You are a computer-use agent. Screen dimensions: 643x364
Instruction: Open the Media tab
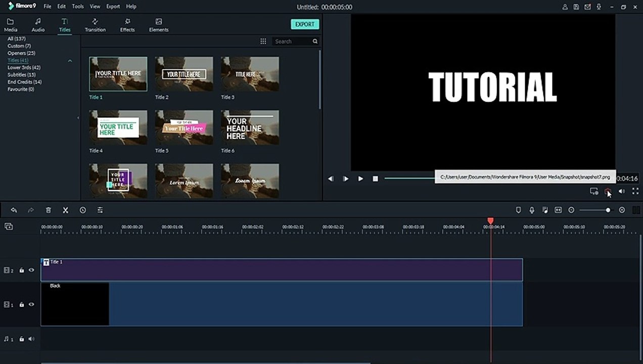[10, 25]
